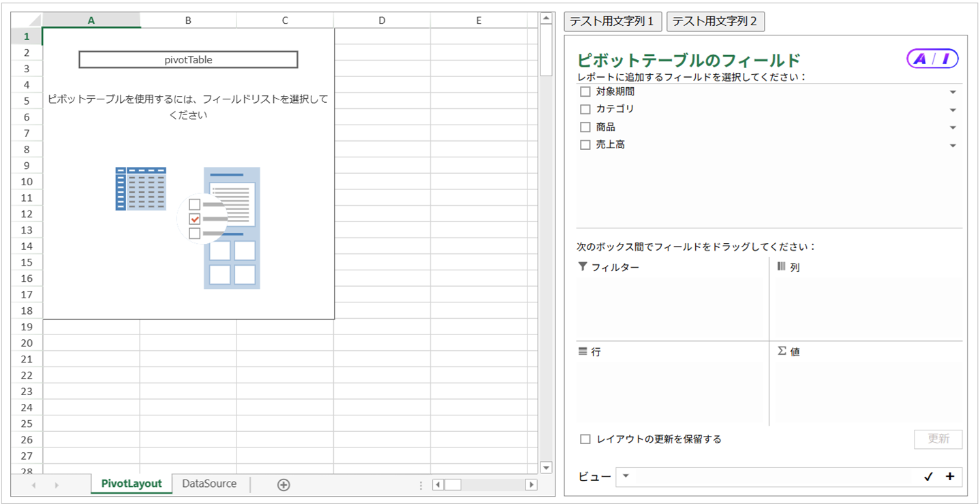Click the next sheet navigation arrow
The height and width of the screenshot is (504, 980).
coord(57,485)
